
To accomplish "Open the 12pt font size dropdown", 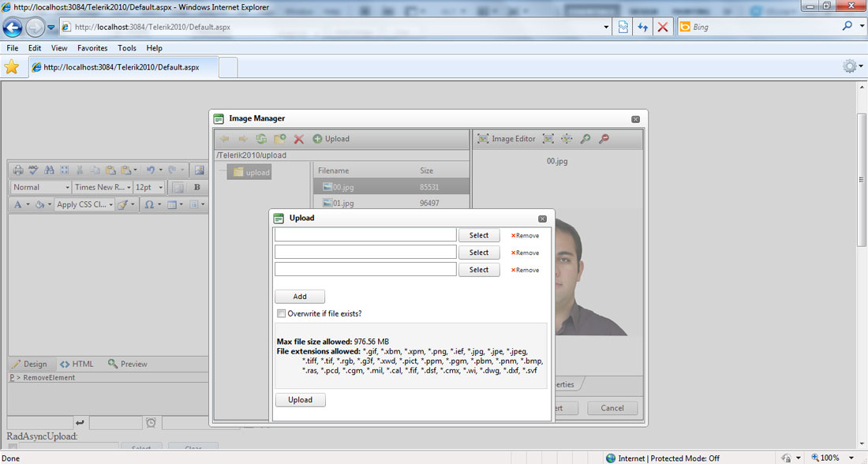I will pos(148,188).
